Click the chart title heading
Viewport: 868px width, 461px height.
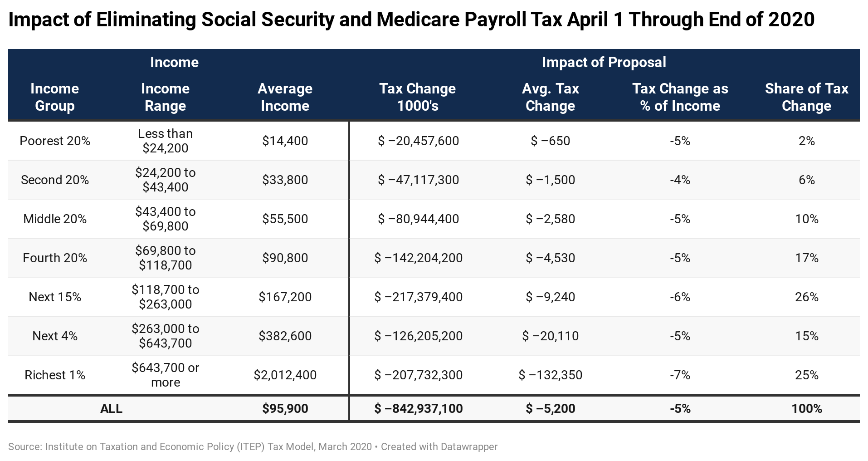(x=411, y=20)
